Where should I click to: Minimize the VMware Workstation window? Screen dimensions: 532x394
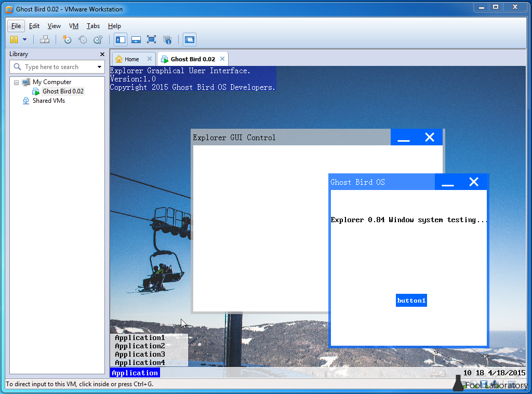(482, 7)
